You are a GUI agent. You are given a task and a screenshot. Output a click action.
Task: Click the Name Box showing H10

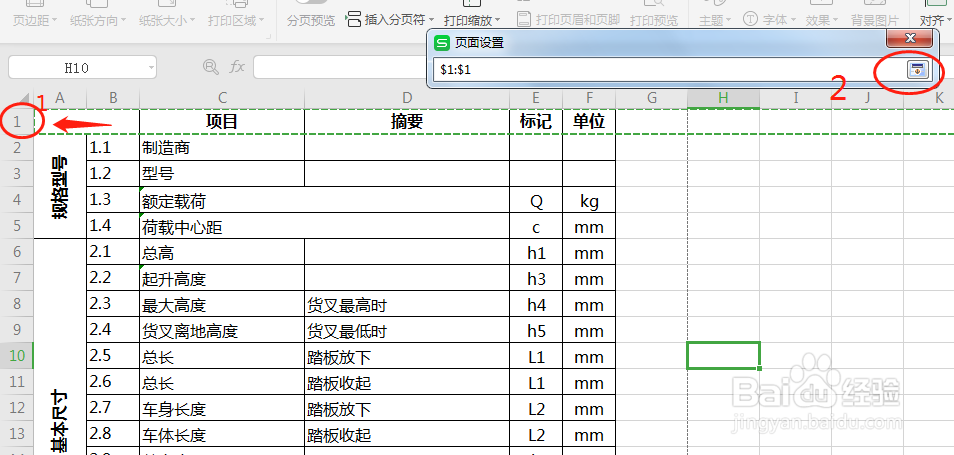click(x=77, y=68)
